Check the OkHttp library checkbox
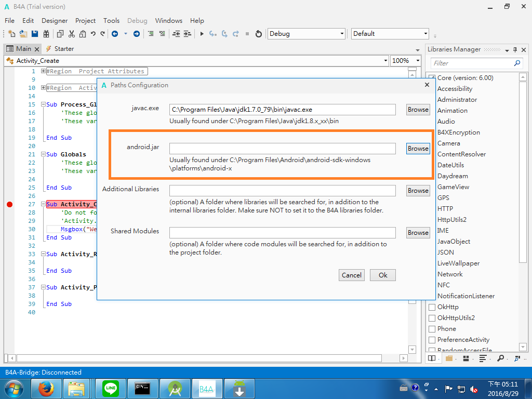Image resolution: width=532 pixels, height=399 pixels. [432, 308]
